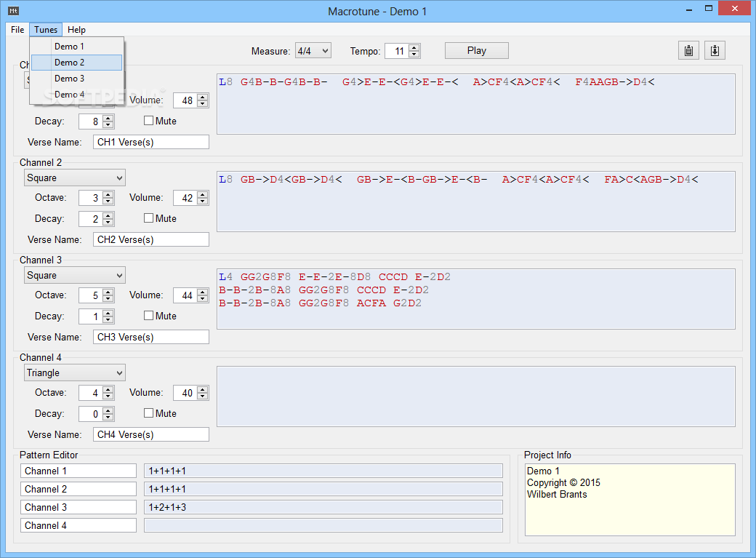Load Demo 1 from Tunes menu
Viewport: 756px width, 558px height.
[76, 47]
